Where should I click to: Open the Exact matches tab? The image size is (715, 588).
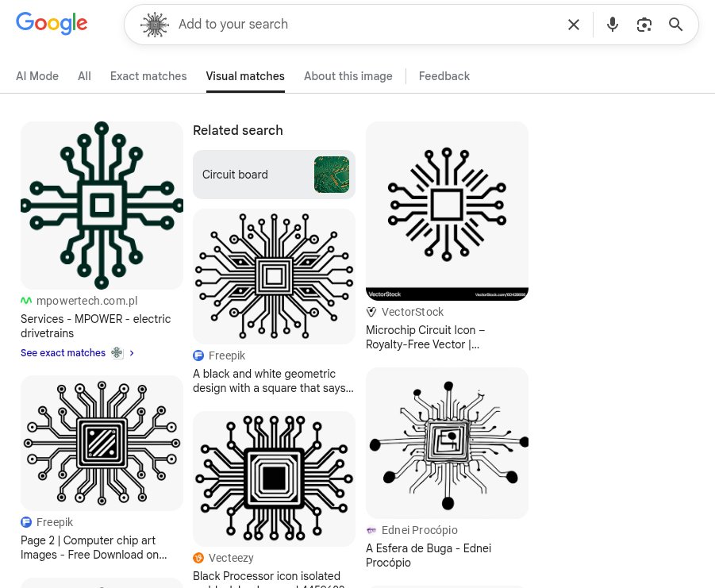click(x=148, y=76)
